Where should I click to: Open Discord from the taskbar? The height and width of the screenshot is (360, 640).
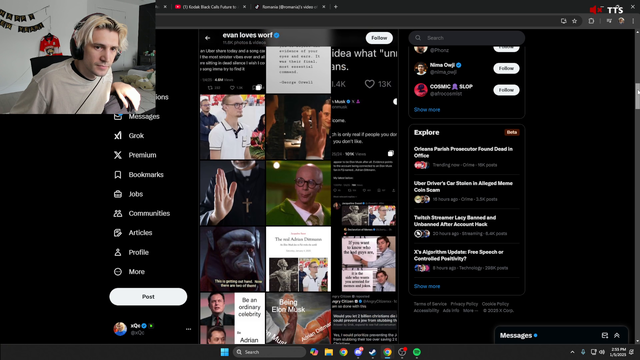358,352
